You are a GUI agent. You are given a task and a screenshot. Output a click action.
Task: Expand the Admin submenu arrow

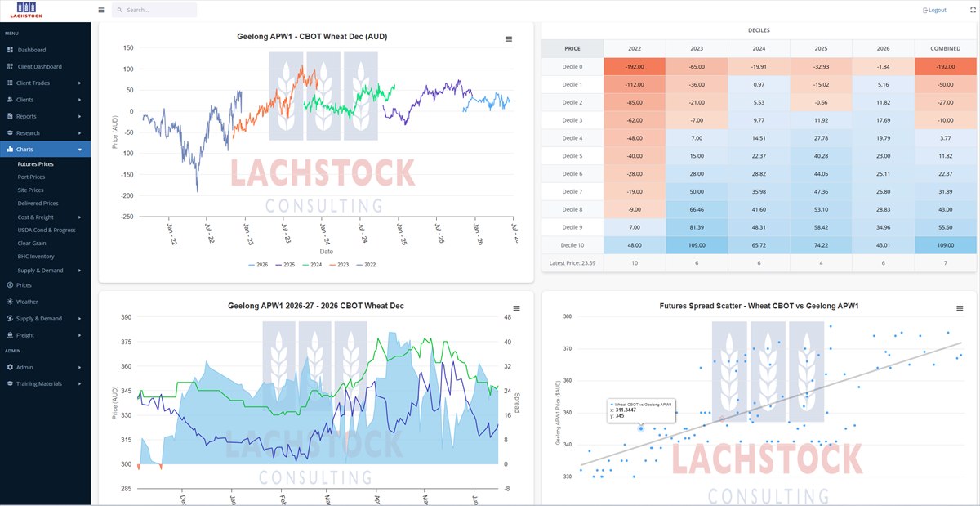80,367
